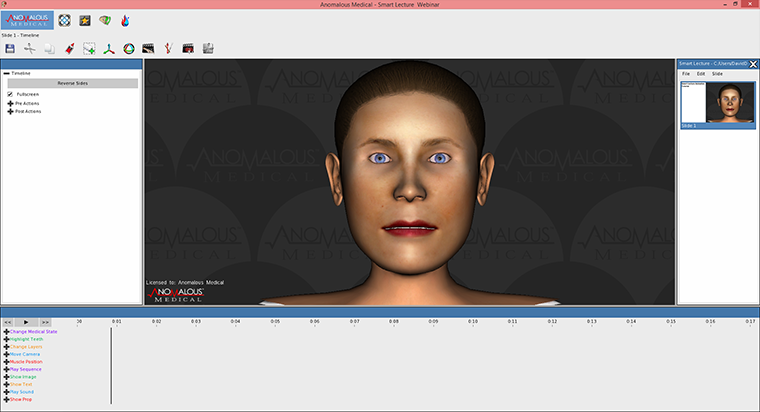Screen dimensions: 760x412
Task: Select the circular rotate gizmo icon
Action: tap(129, 48)
